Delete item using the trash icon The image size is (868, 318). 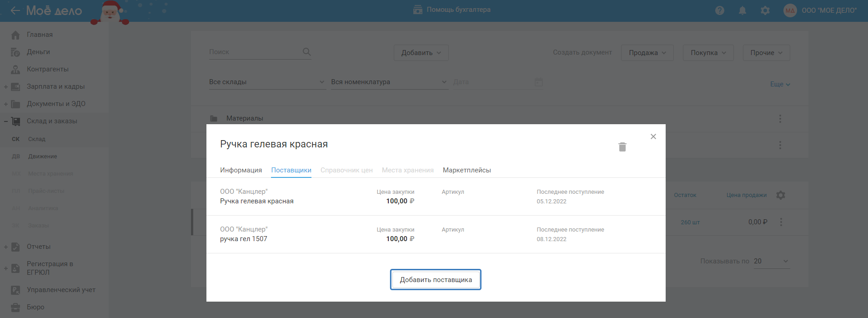(622, 147)
